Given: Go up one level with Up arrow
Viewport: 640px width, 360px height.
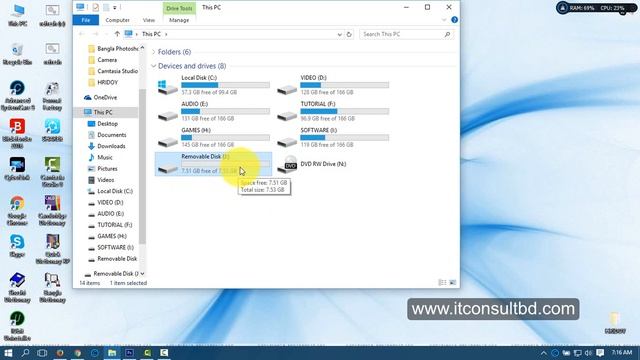Looking at the screenshot, I should pyautogui.click(x=117, y=34).
